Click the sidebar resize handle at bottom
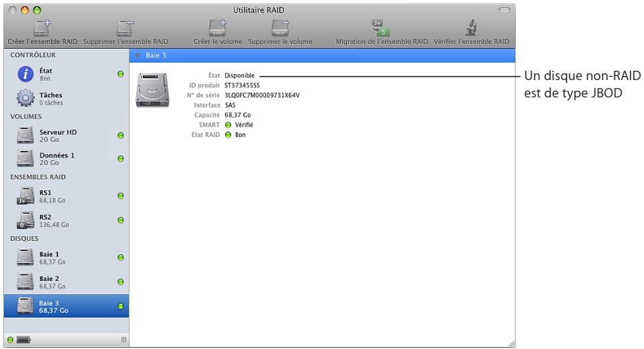Screen dimensions: 644x349 click(124, 340)
